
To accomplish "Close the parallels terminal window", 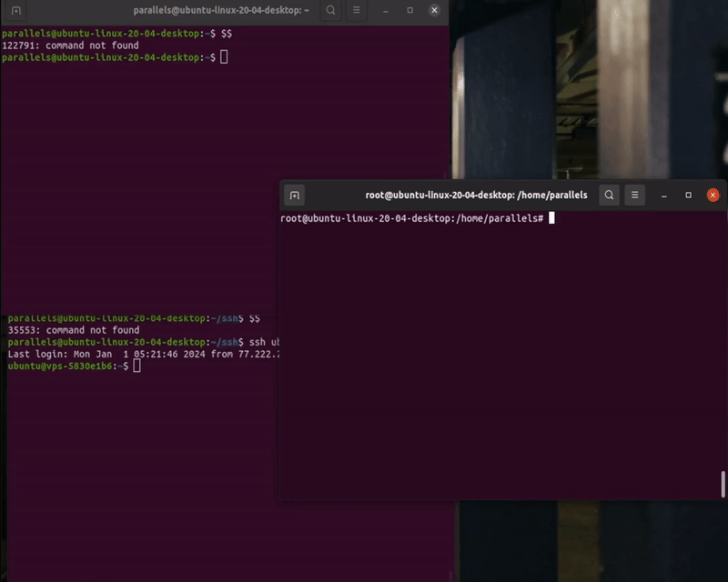I will [x=432, y=11].
